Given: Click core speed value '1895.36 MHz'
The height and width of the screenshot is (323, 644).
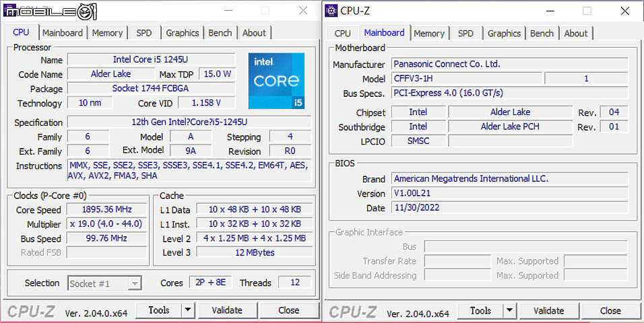Looking at the screenshot, I should click(x=107, y=209).
